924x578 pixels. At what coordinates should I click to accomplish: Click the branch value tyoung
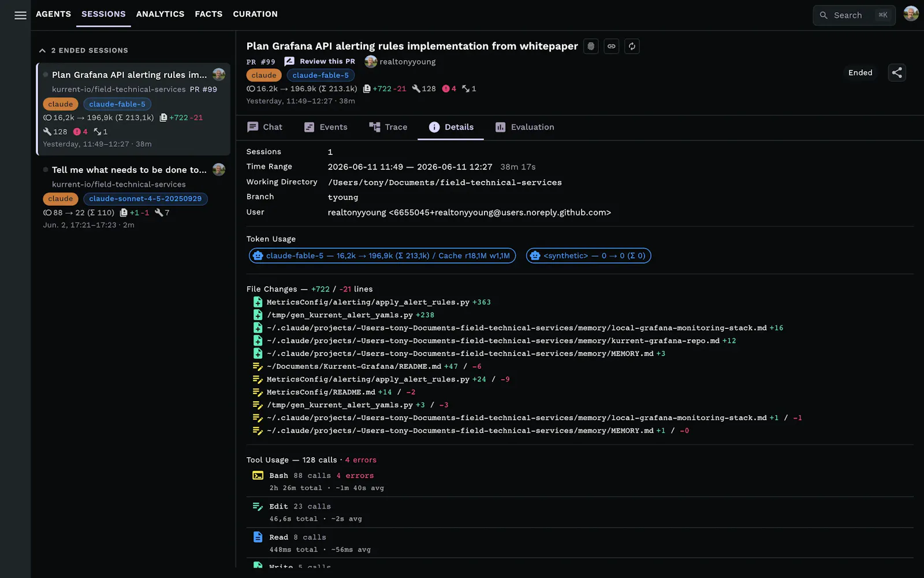click(x=343, y=197)
